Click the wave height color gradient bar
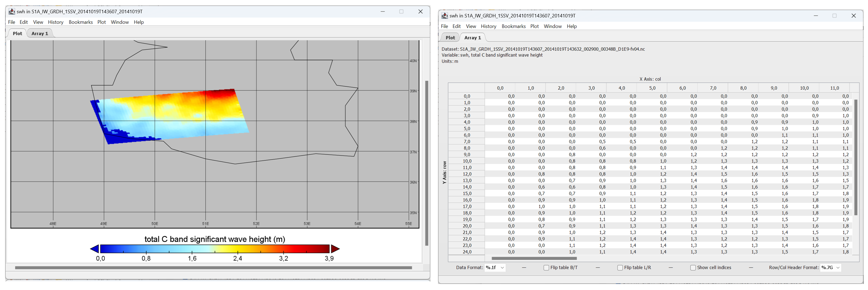The image size is (868, 290). click(215, 249)
